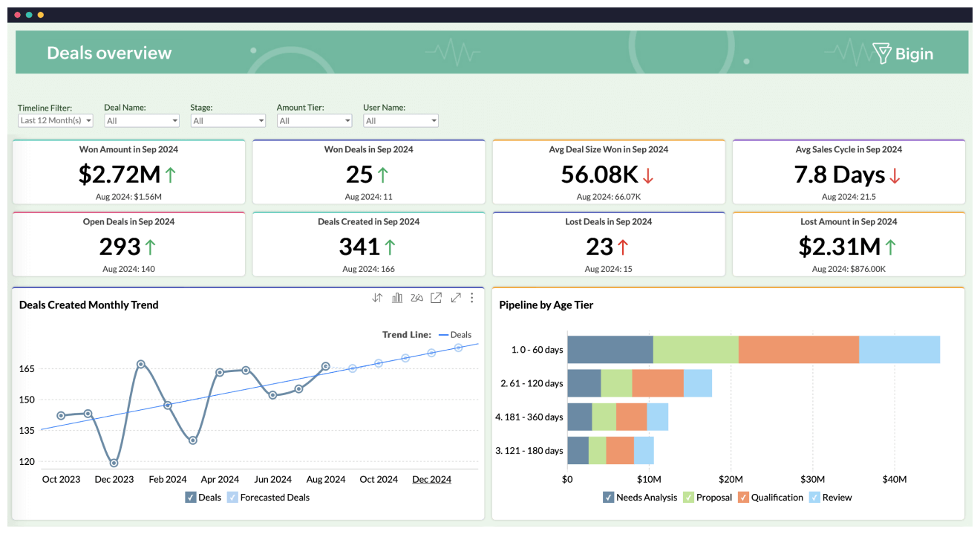Open the three-dot more options menu
The width and height of the screenshot is (980, 534).
click(472, 298)
